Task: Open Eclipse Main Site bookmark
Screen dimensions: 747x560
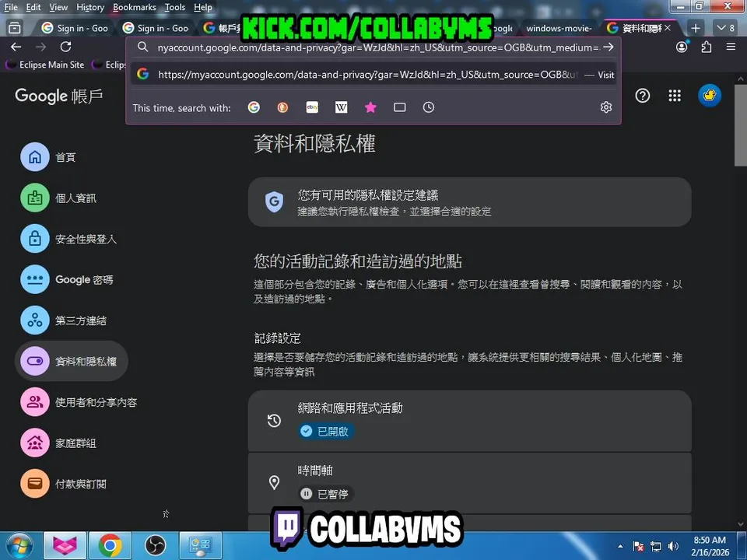Action: (46, 65)
